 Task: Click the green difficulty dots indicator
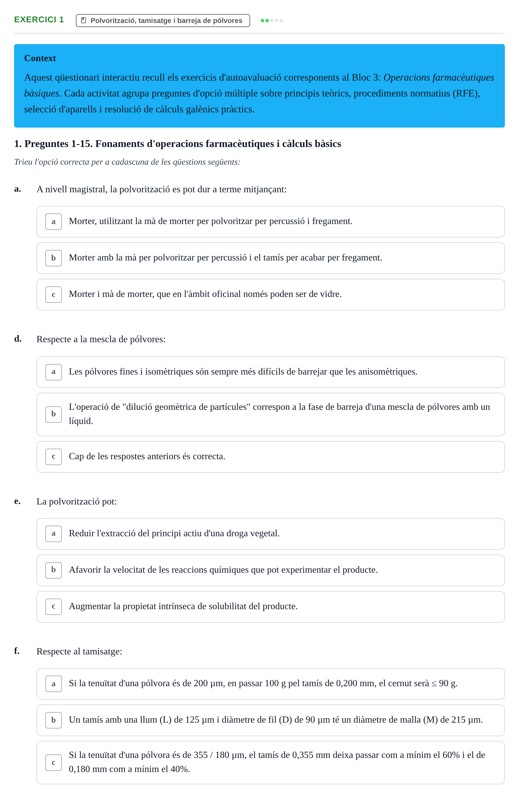272,21
